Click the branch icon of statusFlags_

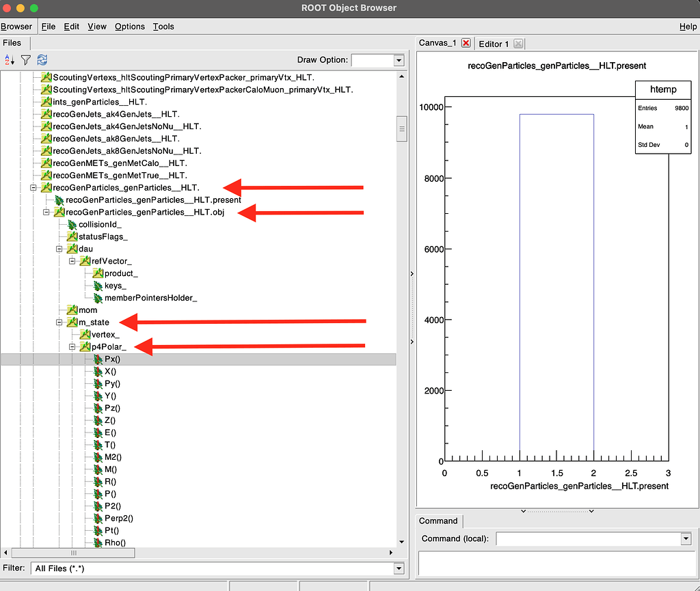click(x=72, y=236)
